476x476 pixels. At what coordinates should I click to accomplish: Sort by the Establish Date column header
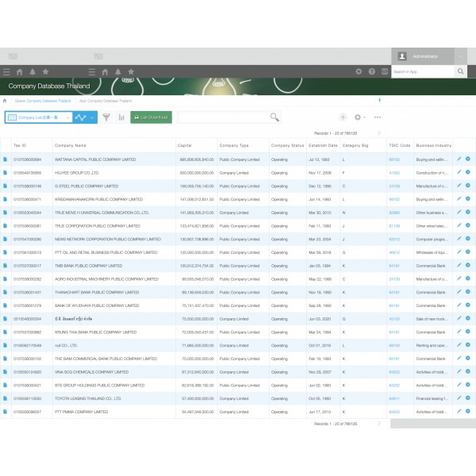323,145
